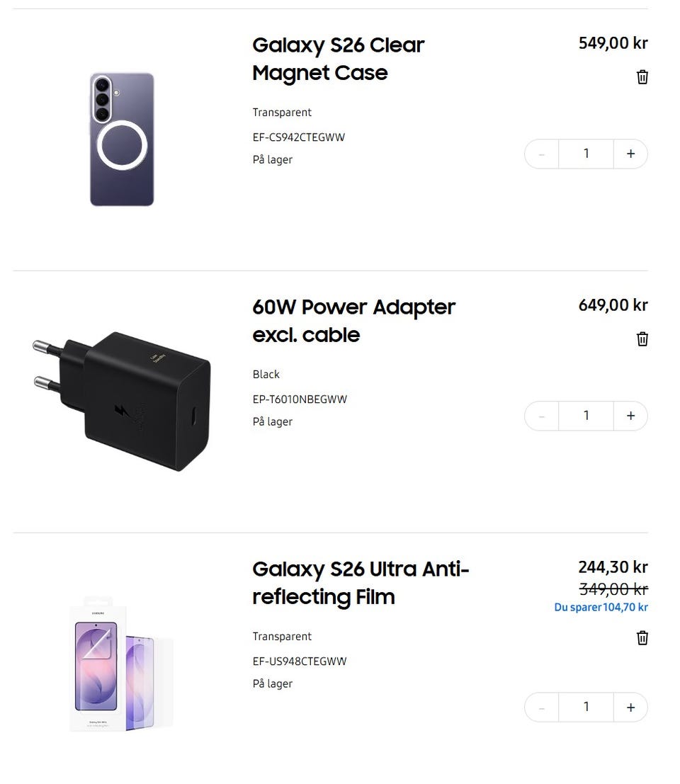This screenshot has width=680, height=784.
Task: Select the Anti-reflecting Film quantity field
Action: point(586,707)
